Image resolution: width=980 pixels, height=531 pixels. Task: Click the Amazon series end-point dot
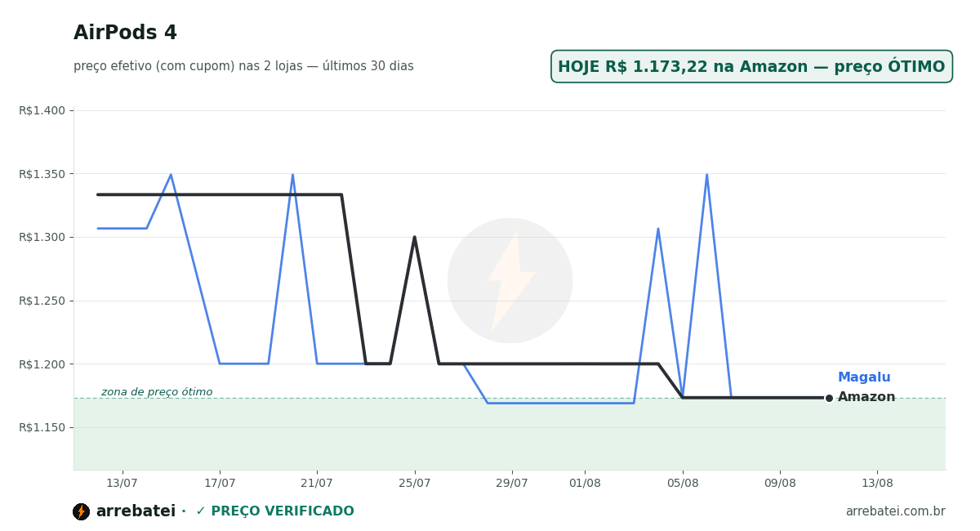point(829,398)
